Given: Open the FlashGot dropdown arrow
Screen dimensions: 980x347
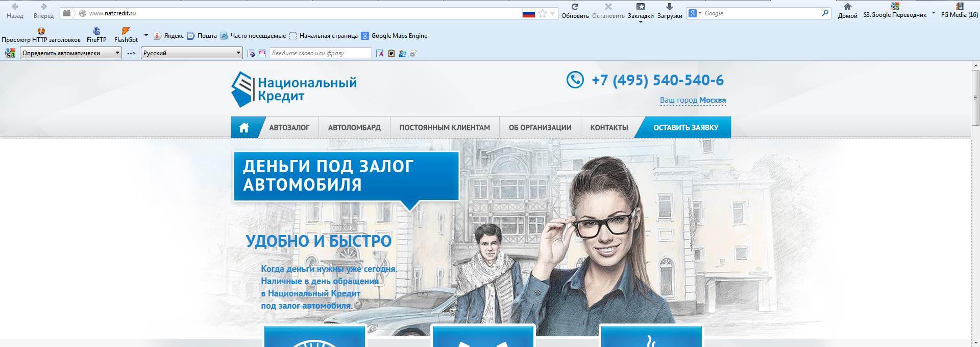Looking at the screenshot, I should click(146, 35).
